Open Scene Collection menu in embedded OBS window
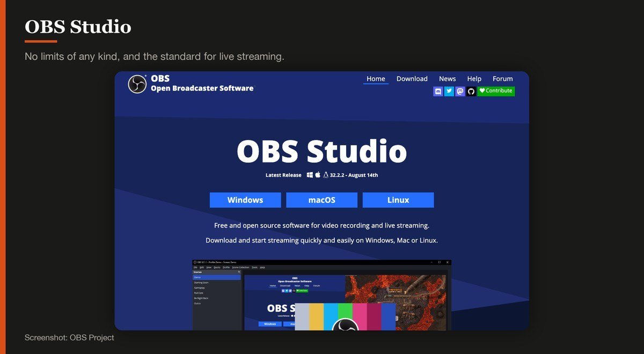The height and width of the screenshot is (354, 644). pyautogui.click(x=240, y=267)
